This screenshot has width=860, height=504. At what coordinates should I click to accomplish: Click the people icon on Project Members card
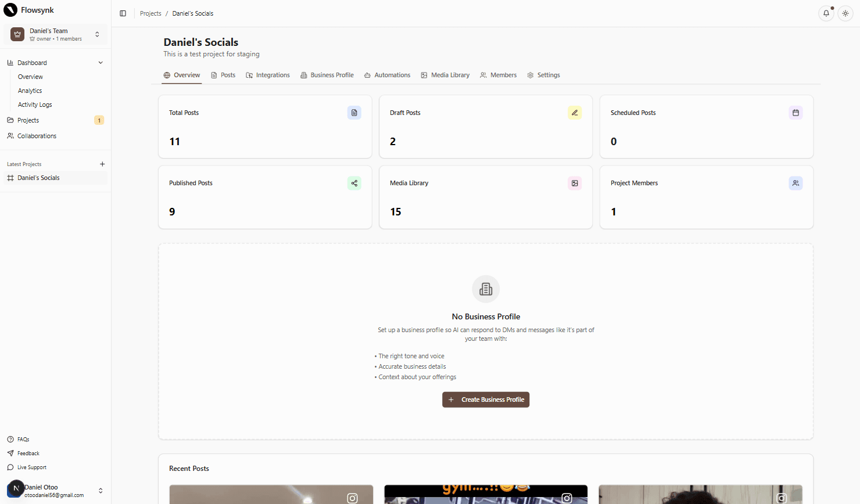[795, 183]
